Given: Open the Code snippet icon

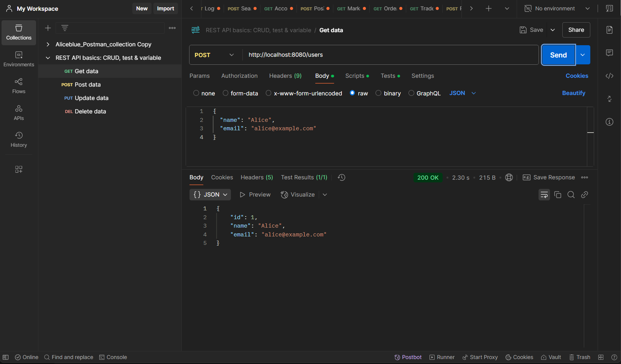Looking at the screenshot, I should click(609, 76).
